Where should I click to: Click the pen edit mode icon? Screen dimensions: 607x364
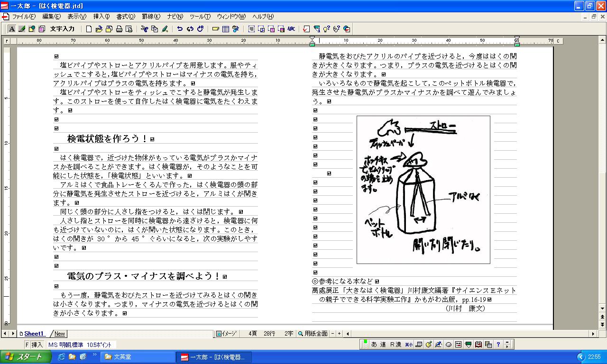[22, 29]
